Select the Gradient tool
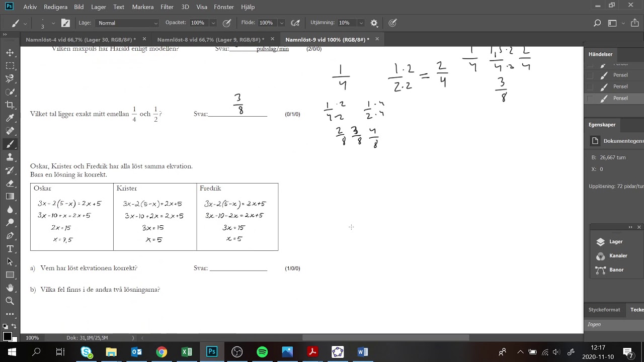644x362 pixels. (x=10, y=197)
